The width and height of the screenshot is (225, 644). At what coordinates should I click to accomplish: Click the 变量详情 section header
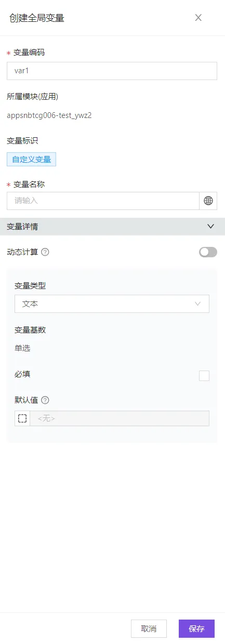(112, 227)
